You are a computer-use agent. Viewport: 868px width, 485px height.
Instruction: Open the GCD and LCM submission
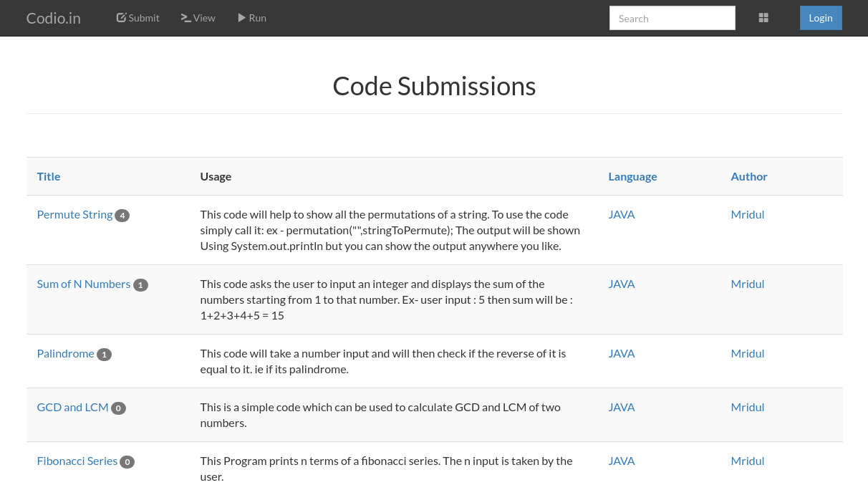click(x=73, y=407)
